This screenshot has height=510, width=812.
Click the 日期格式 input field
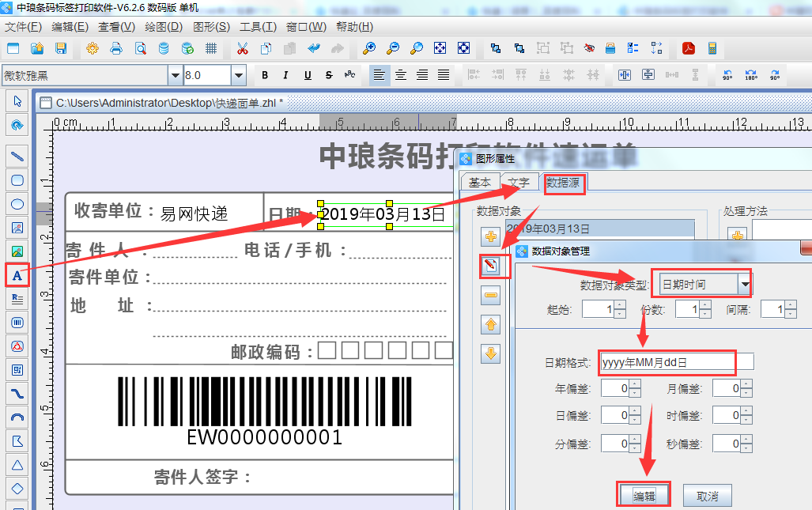[667, 363]
